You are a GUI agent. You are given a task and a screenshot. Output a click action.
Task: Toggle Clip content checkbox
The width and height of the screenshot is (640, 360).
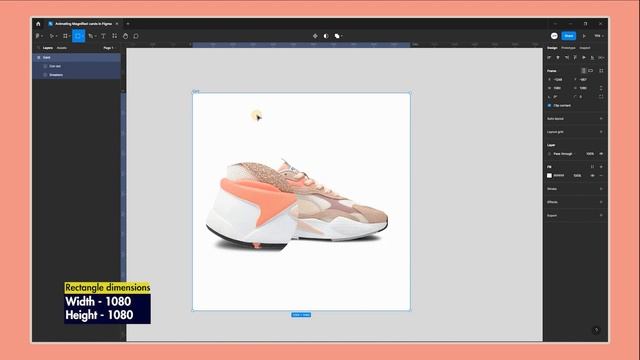pyautogui.click(x=549, y=105)
